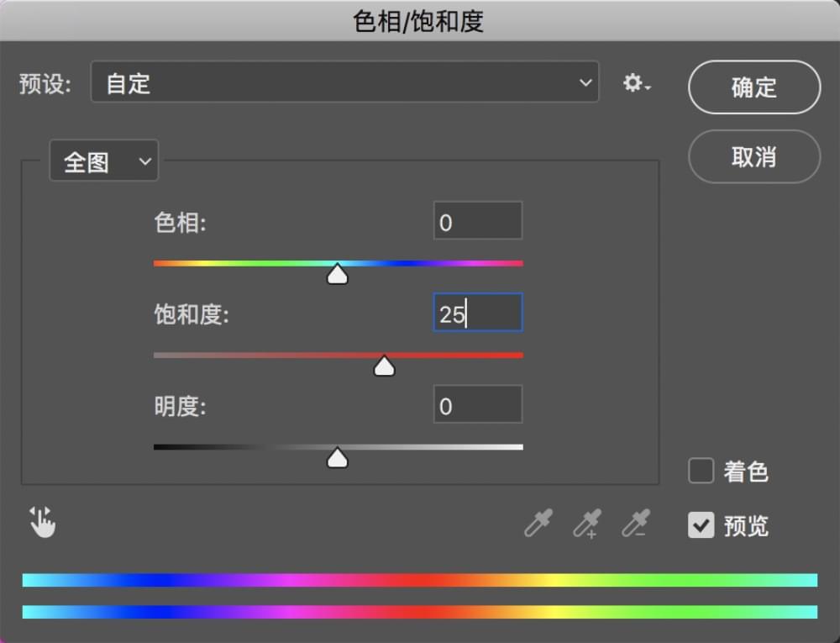Click the 确定 button
The image size is (840, 643).
click(753, 87)
